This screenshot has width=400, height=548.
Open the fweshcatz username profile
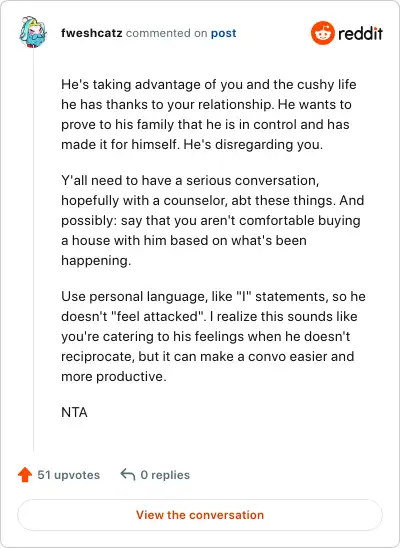tap(92, 33)
